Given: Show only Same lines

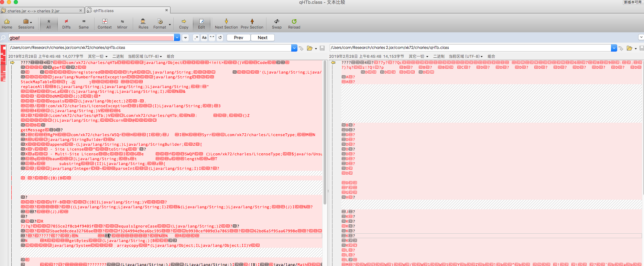Looking at the screenshot, I should click(x=84, y=24).
